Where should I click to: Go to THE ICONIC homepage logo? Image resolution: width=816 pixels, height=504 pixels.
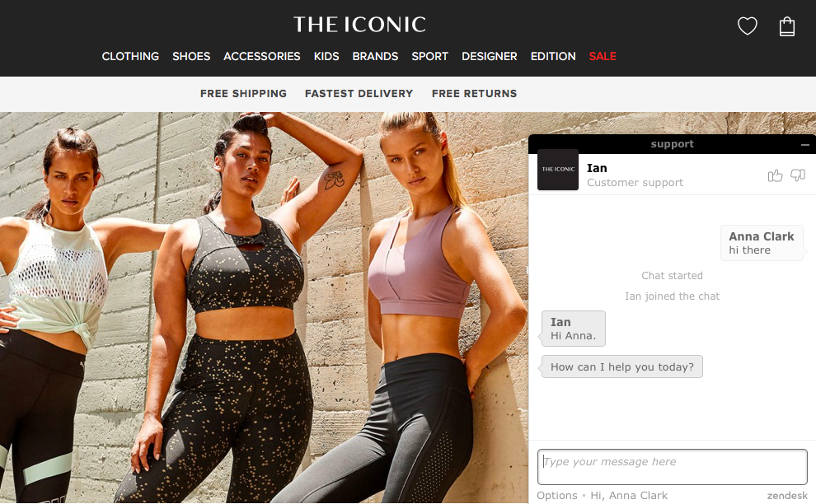tap(359, 25)
